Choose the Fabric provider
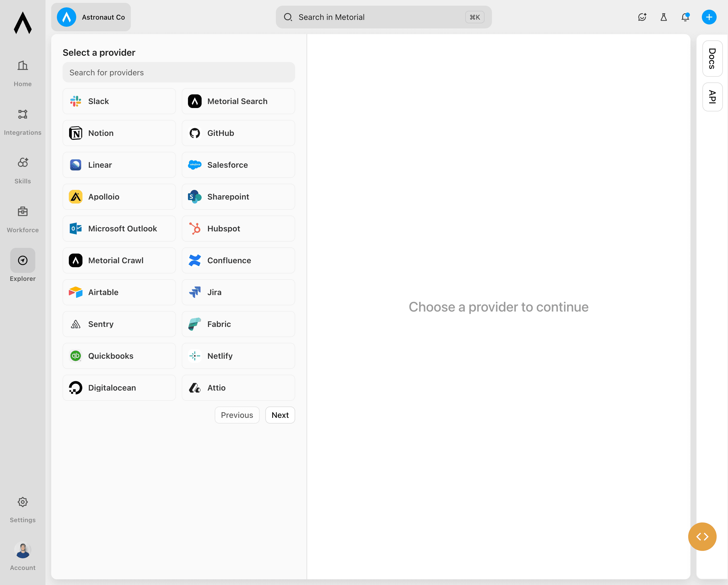Screen dimensions: 728x585 pyautogui.click(x=238, y=324)
